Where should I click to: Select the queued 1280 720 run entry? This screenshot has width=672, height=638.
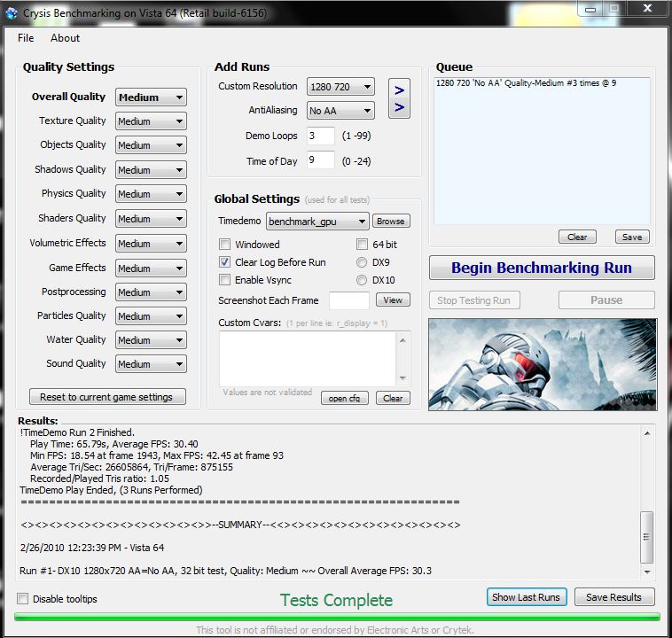[x=527, y=83]
